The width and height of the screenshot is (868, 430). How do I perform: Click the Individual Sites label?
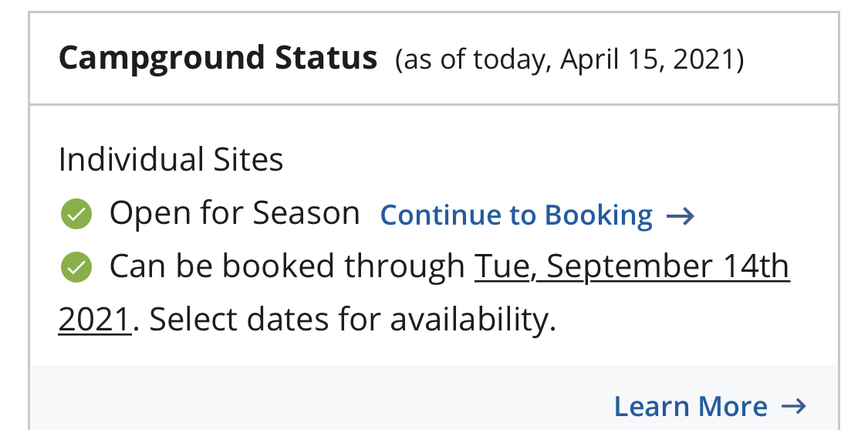tap(171, 160)
